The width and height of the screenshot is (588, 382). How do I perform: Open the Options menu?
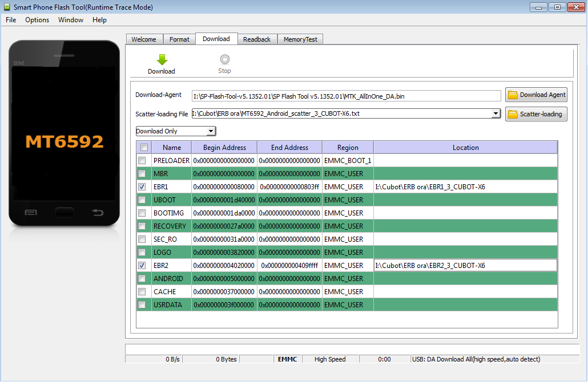(x=37, y=20)
